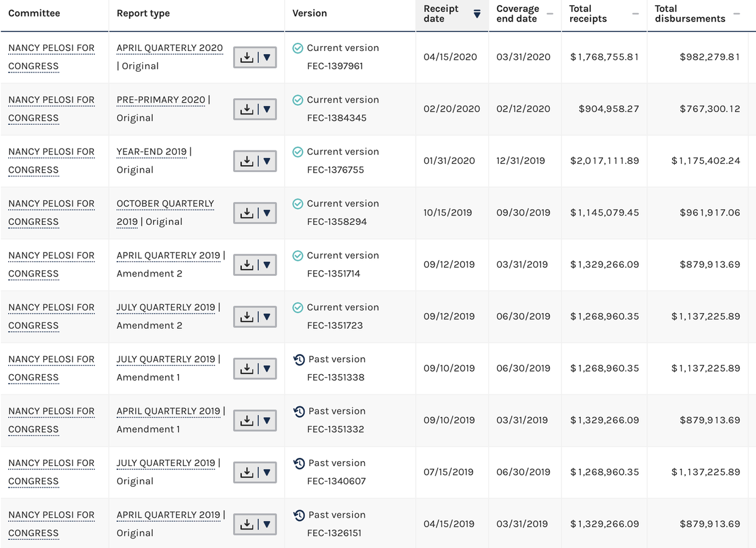The width and height of the screenshot is (756, 548).
Task: Select filing ID FEC-1351338
Action: tap(335, 377)
